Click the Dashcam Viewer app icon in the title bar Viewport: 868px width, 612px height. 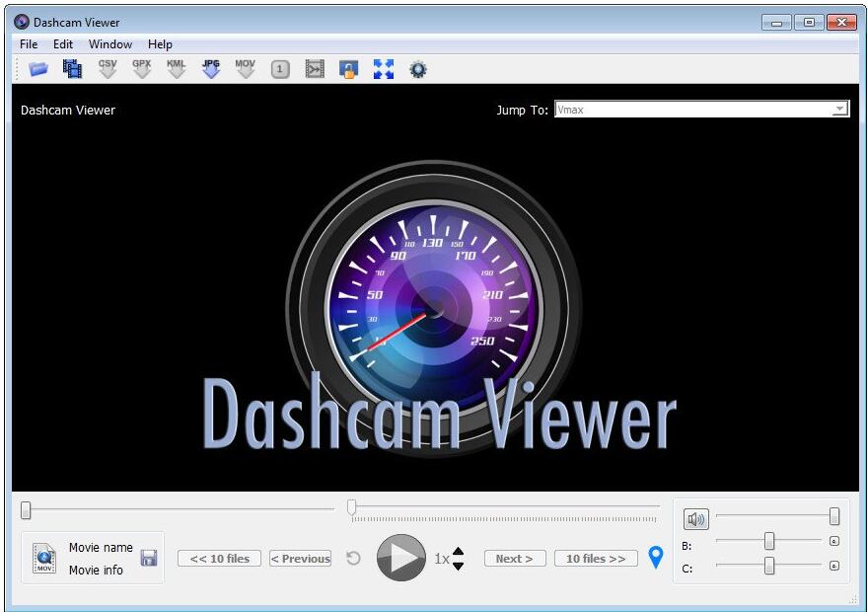click(x=22, y=22)
